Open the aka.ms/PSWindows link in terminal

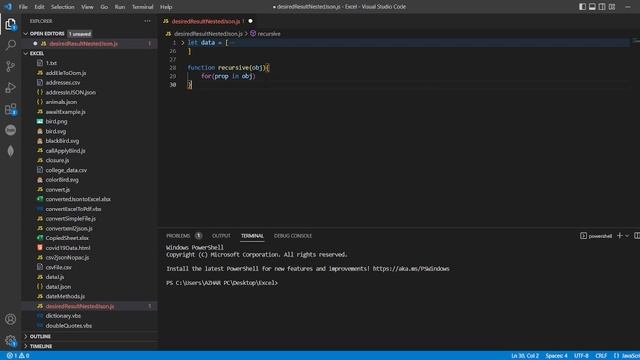(x=411, y=269)
